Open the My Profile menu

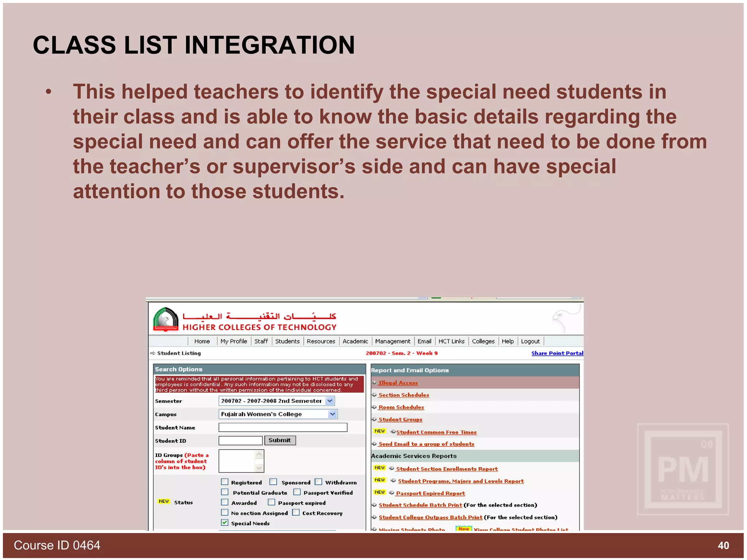(234, 341)
